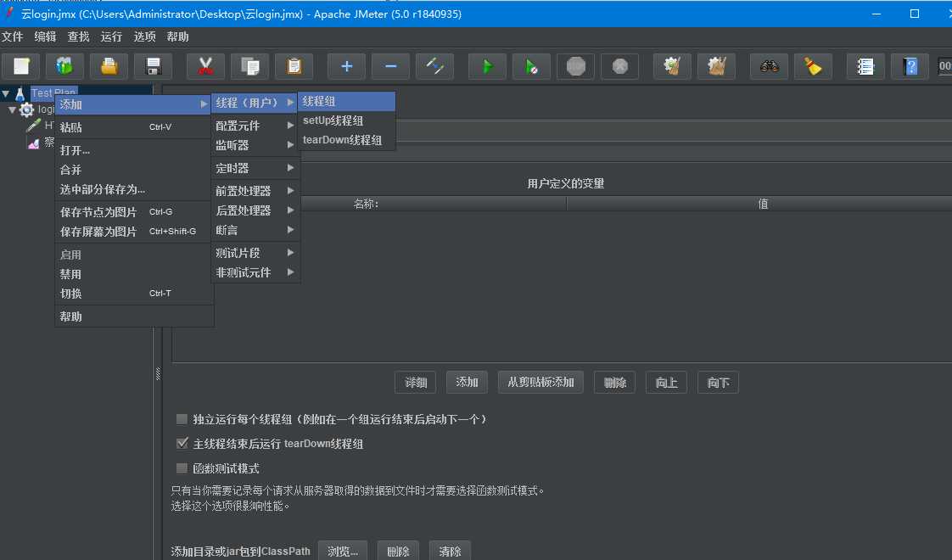Collapse the login thread group node
952x560 pixels.
12,110
